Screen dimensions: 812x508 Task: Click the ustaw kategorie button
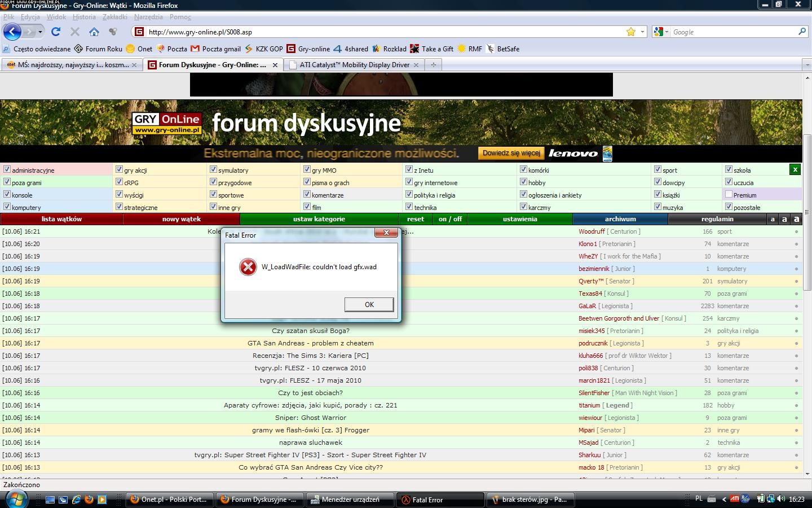coord(319,219)
